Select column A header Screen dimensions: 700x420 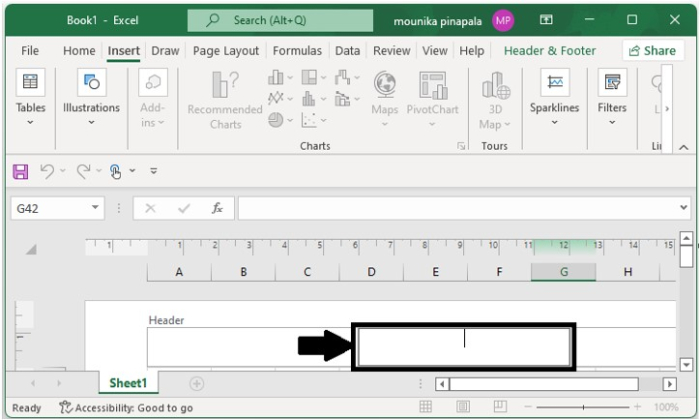tap(179, 272)
